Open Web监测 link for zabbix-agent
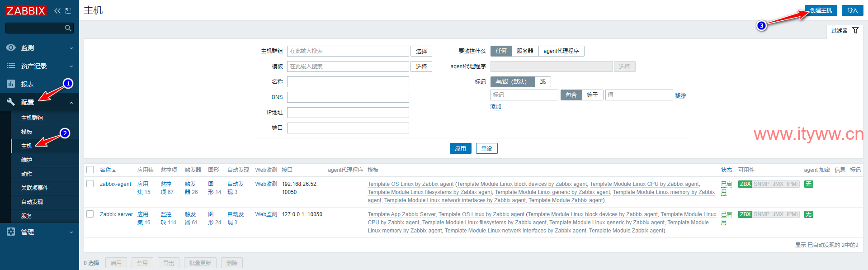The height and width of the screenshot is (270, 868). click(266, 184)
